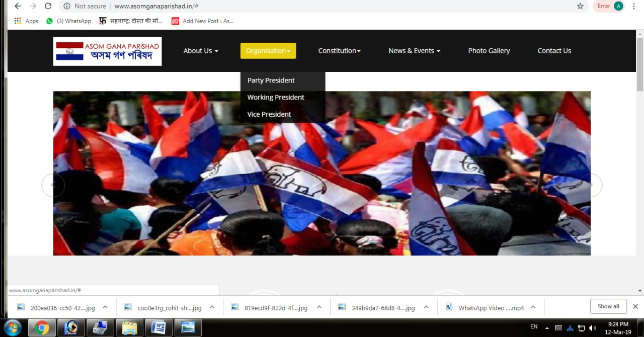Click the profile avatar in Error chip
This screenshot has width=644, height=337.
[x=618, y=6]
